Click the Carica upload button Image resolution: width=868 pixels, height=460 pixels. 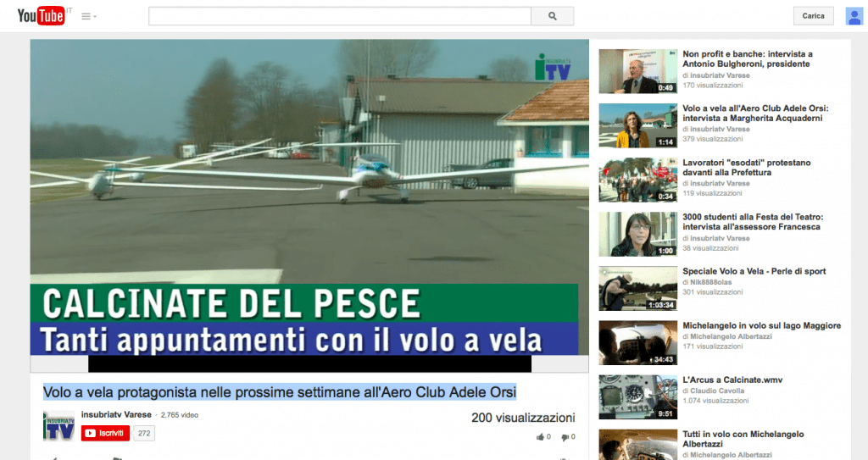[813, 16]
